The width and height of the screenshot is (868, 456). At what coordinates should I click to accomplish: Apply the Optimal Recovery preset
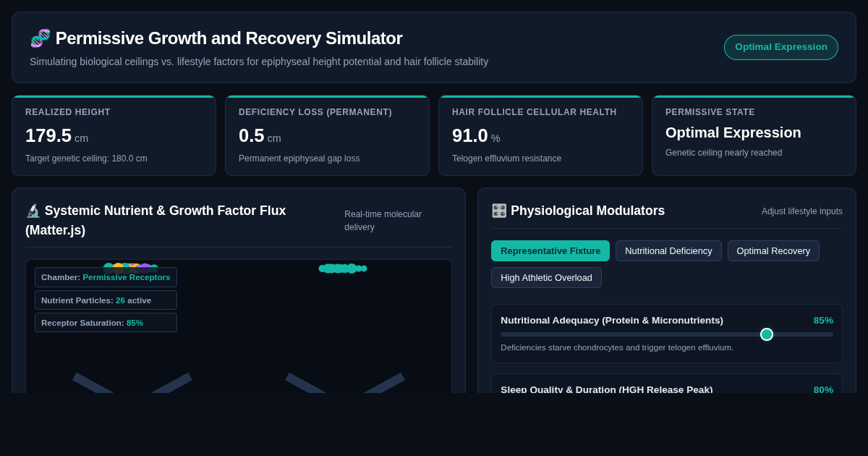click(x=773, y=251)
